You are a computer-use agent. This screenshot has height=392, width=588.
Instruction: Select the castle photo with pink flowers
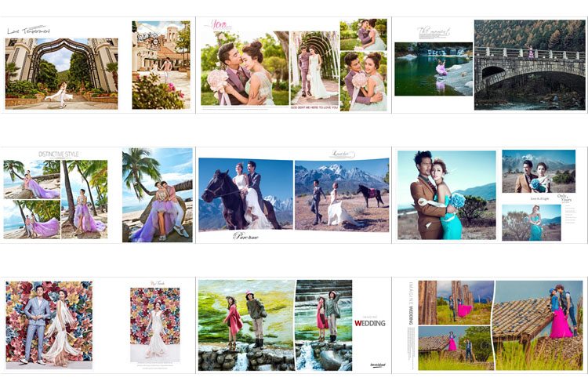coord(161,65)
